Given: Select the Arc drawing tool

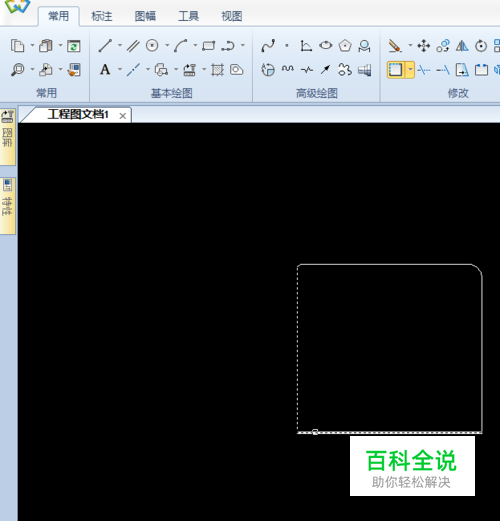Looking at the screenshot, I should tap(180, 46).
